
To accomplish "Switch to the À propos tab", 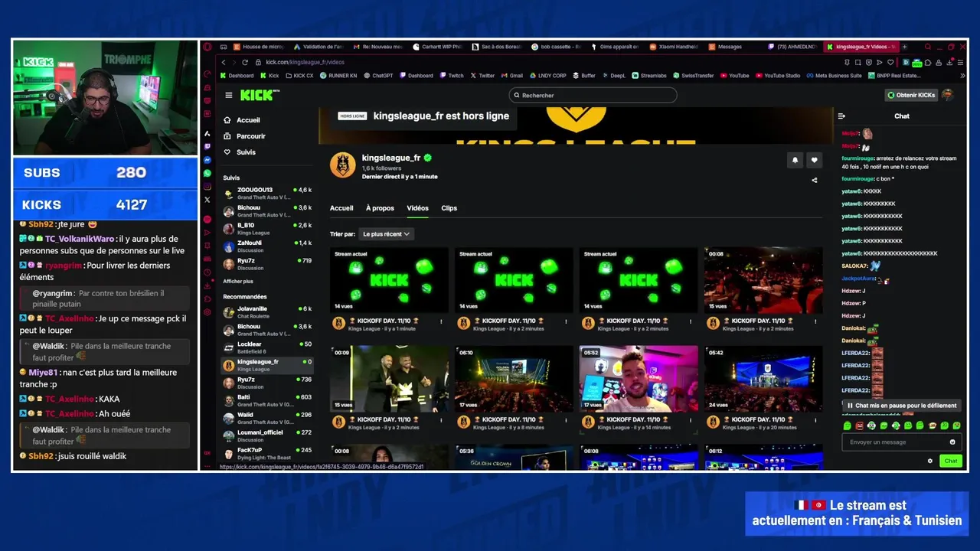I will 380,208.
